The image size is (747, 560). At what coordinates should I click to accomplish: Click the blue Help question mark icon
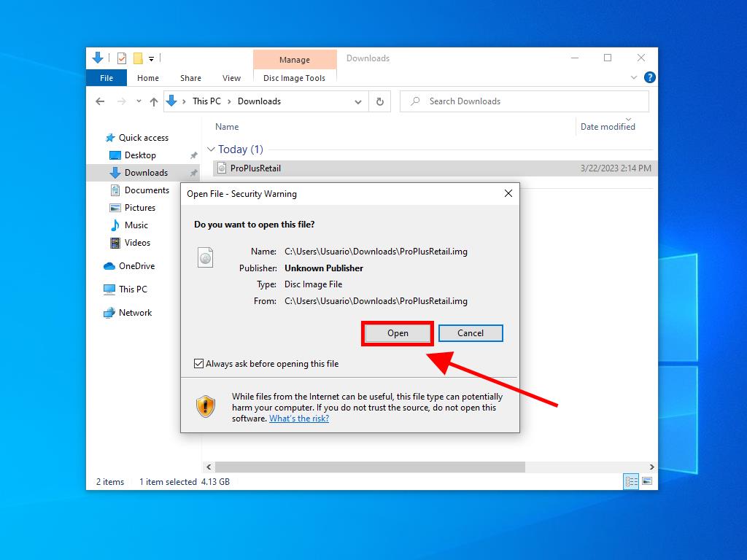pyautogui.click(x=649, y=77)
